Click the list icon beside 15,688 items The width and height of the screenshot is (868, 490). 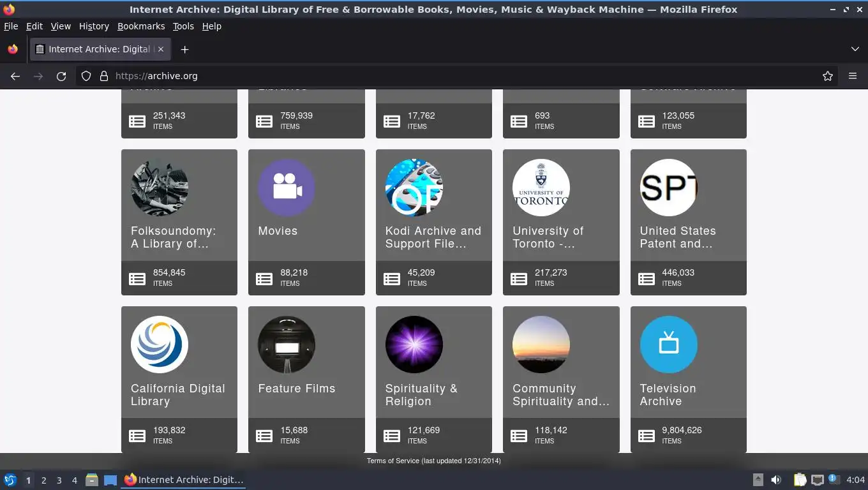[x=264, y=436]
